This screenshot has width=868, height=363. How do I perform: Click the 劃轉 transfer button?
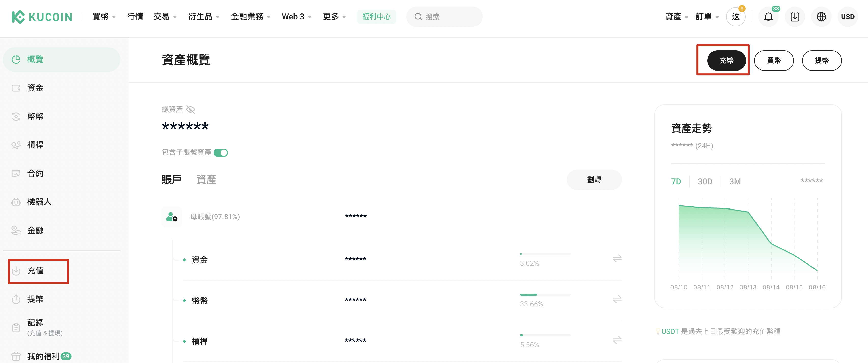[594, 180]
